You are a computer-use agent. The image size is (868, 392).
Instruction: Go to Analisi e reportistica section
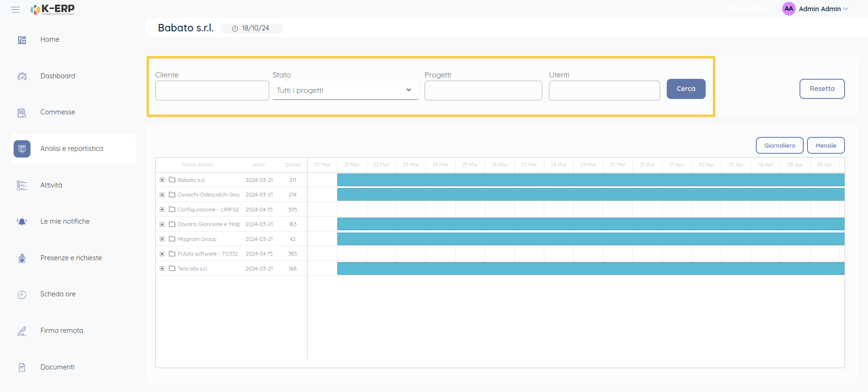[71, 149]
